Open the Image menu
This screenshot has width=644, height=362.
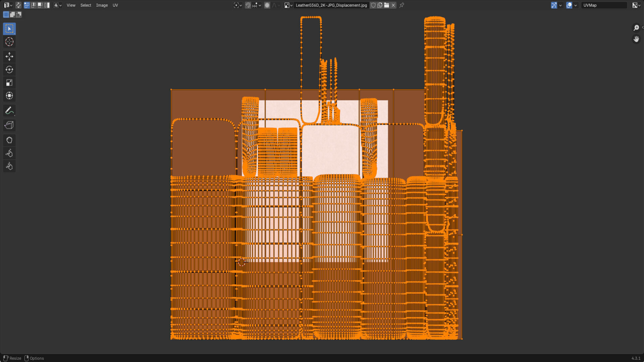tap(102, 5)
